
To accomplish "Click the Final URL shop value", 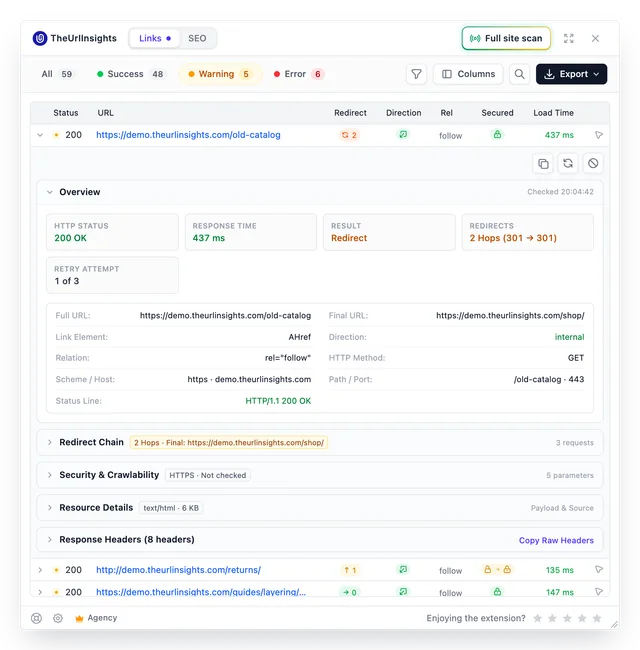I will 510,315.
